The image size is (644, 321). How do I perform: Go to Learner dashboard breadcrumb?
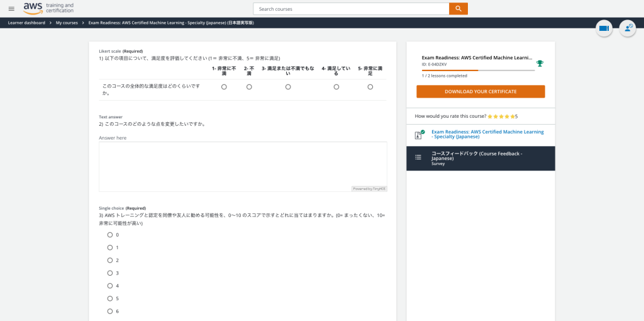26,23
